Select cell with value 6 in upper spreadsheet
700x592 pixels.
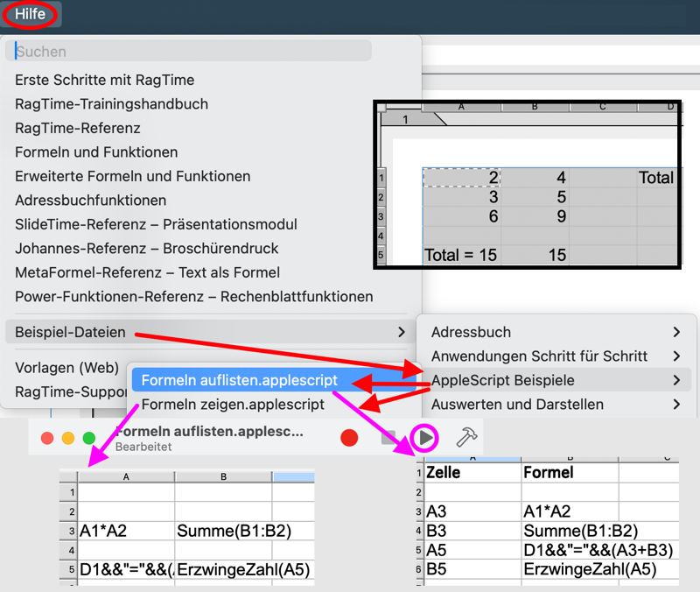click(462, 216)
